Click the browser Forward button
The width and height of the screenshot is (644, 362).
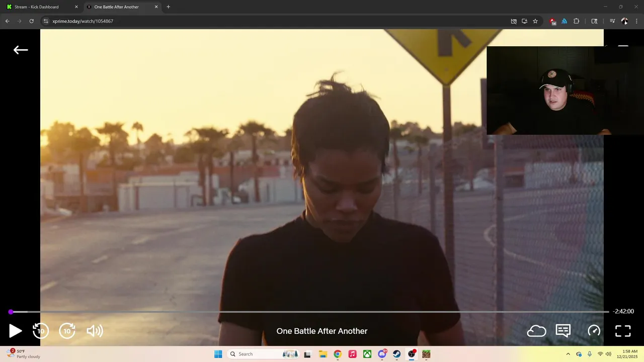point(20,21)
